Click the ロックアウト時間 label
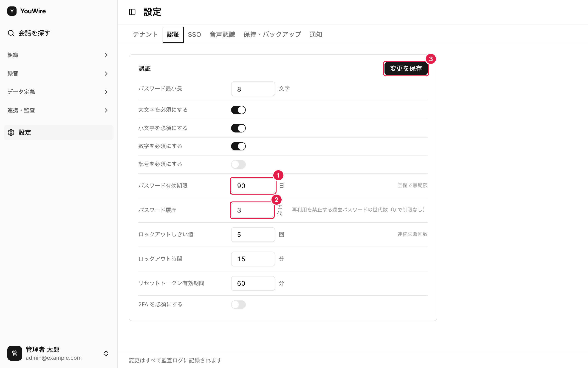This screenshot has width=588, height=368. click(x=160, y=259)
